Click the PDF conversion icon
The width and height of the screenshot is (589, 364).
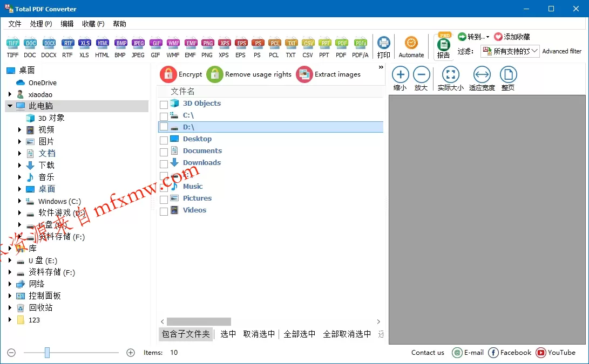341,47
